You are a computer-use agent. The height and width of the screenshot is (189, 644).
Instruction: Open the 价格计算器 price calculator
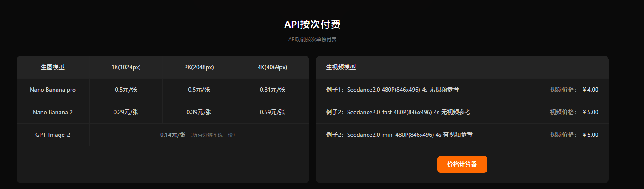click(x=462, y=164)
